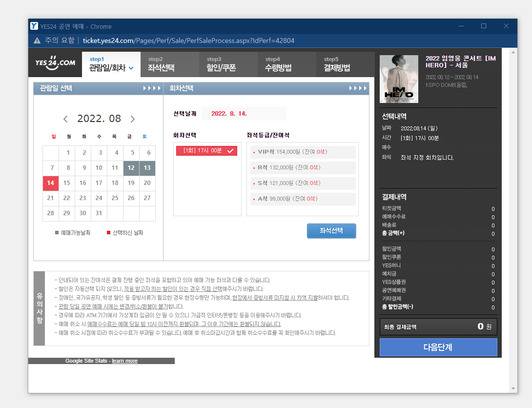Click the underlined 예매수수료 refund notice
Screen dimensions: 532x408
coord(184,324)
